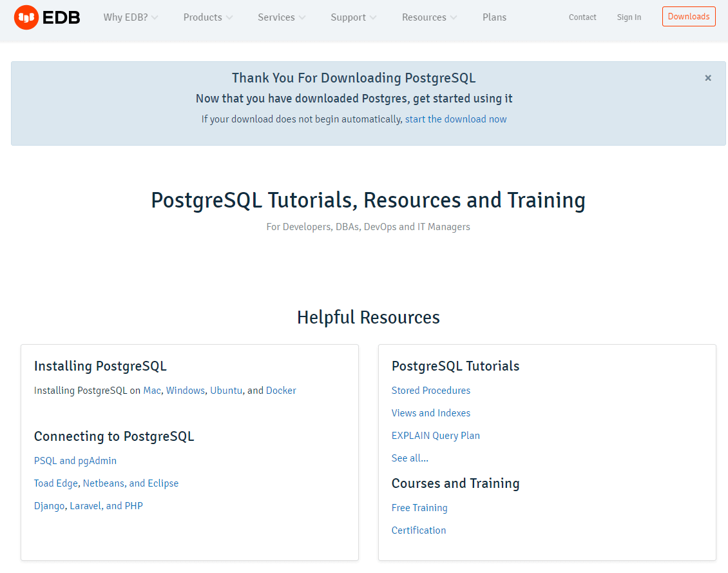Open the Django connection tutorial link
Image resolution: width=728 pixels, height=573 pixels.
49,506
